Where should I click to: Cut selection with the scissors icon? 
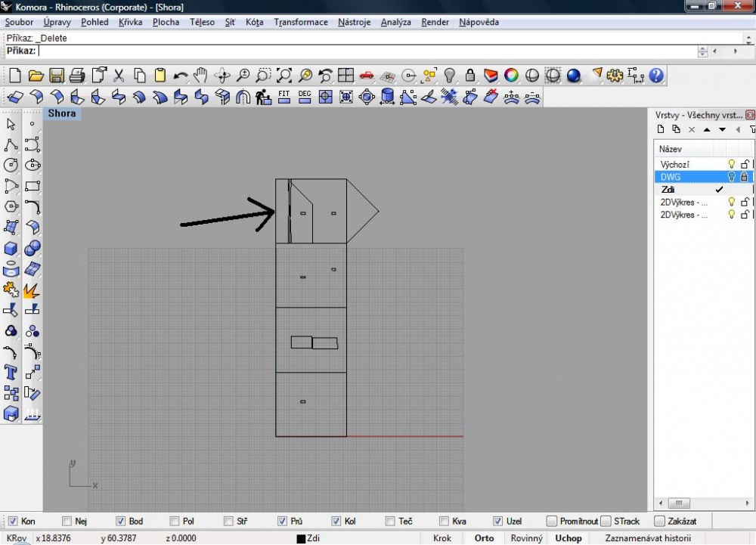[119, 75]
